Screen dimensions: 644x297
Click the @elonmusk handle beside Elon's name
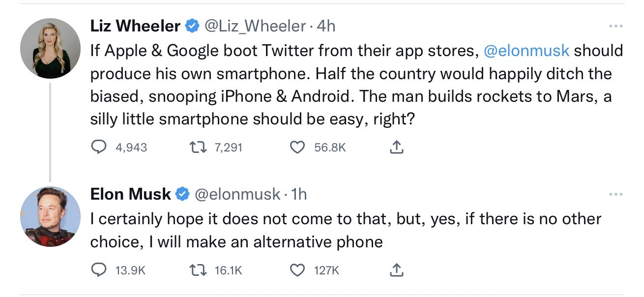237,194
